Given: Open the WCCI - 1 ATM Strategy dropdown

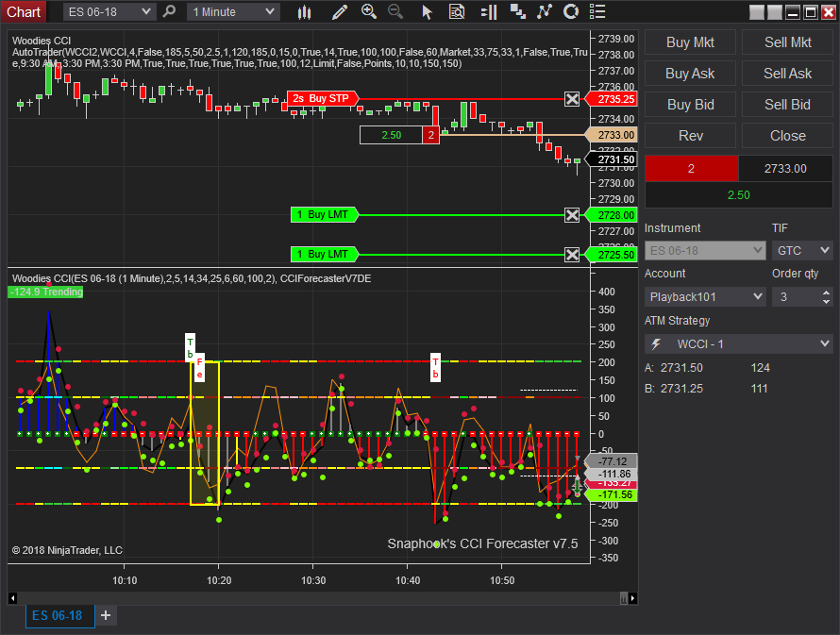Looking at the screenshot, I should click(739, 343).
